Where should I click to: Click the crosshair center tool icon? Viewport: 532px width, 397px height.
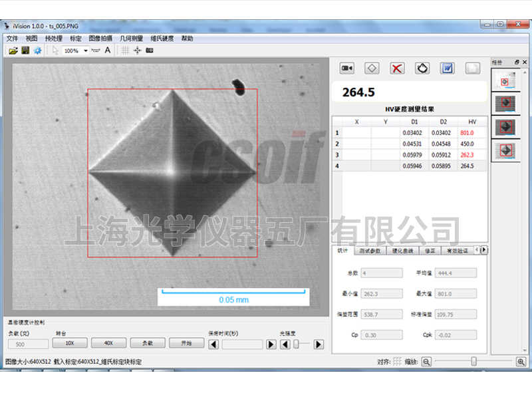(x=137, y=51)
